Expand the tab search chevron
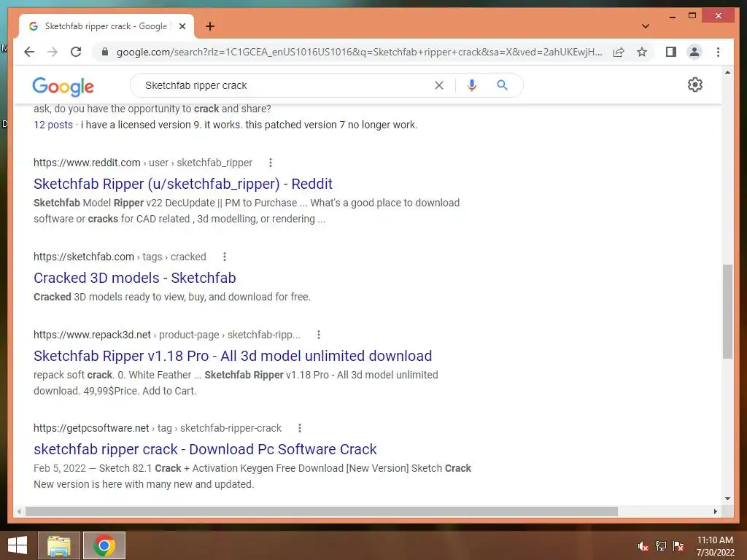Screen dimensions: 747x560 645,26
